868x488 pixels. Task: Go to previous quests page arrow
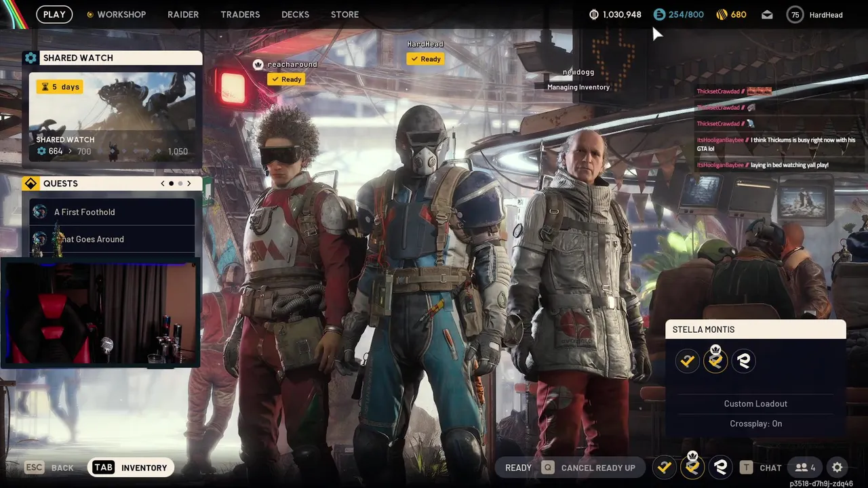[x=163, y=184]
